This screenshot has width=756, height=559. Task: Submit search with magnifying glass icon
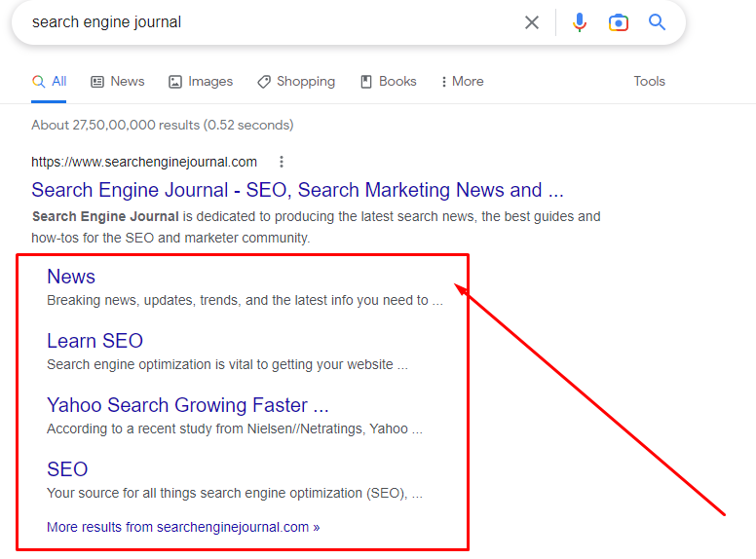[x=657, y=22]
